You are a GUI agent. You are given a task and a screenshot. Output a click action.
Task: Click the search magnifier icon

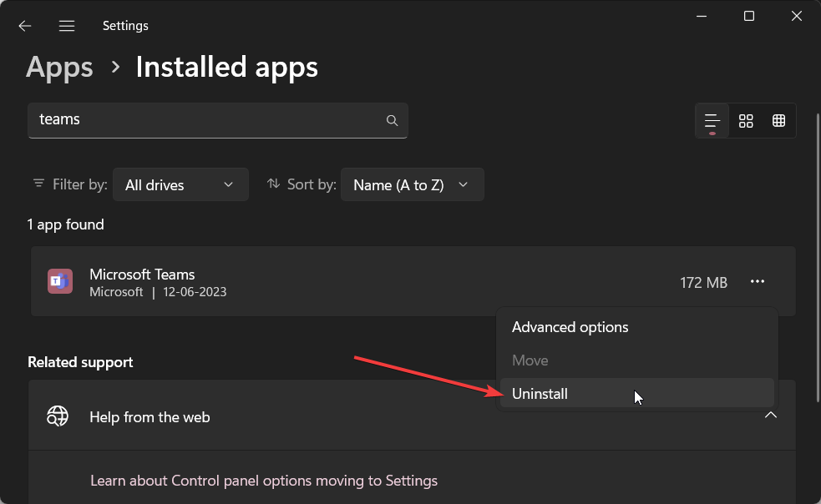click(x=392, y=120)
